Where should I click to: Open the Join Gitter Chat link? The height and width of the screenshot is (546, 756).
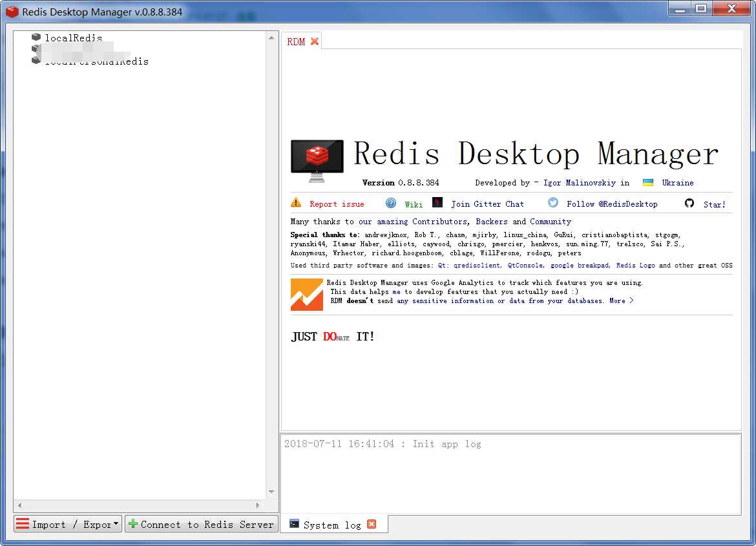point(487,204)
